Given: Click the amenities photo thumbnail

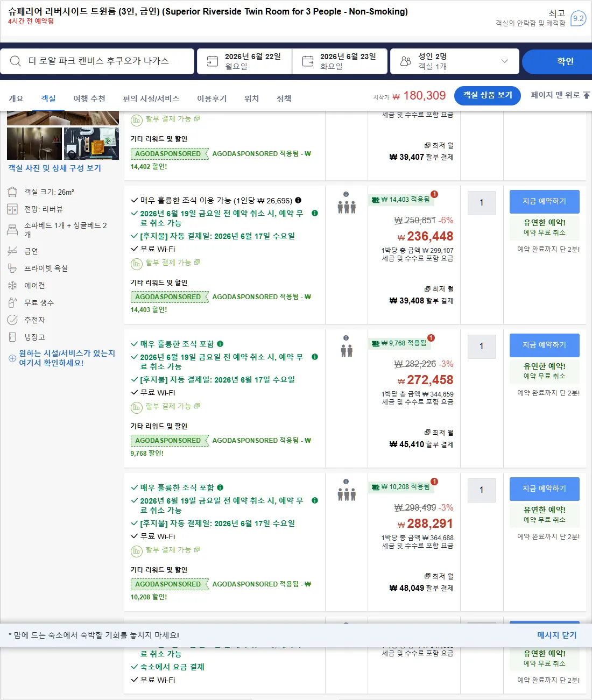Looking at the screenshot, I should (91, 143).
